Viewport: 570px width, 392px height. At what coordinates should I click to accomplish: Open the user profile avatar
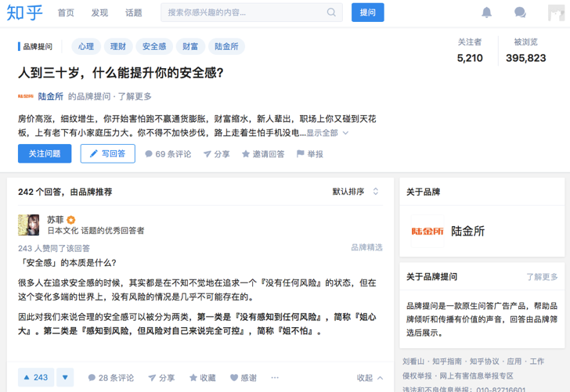556,13
